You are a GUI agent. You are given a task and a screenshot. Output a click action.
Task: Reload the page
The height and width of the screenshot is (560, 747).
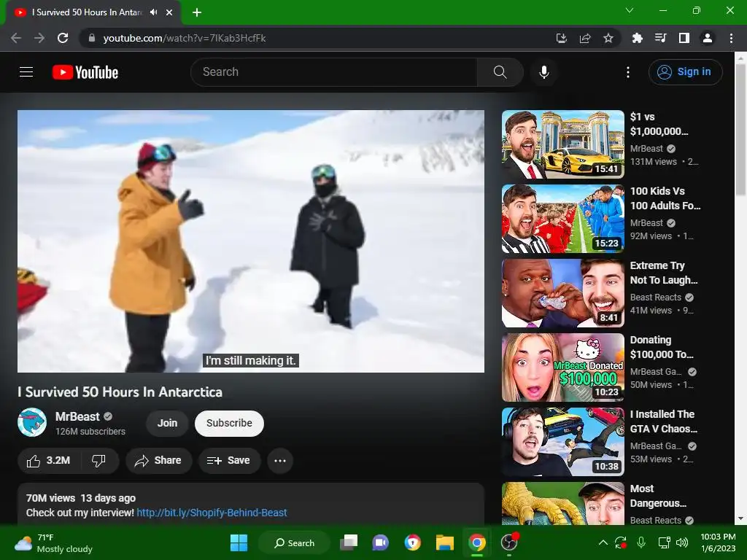click(x=63, y=38)
